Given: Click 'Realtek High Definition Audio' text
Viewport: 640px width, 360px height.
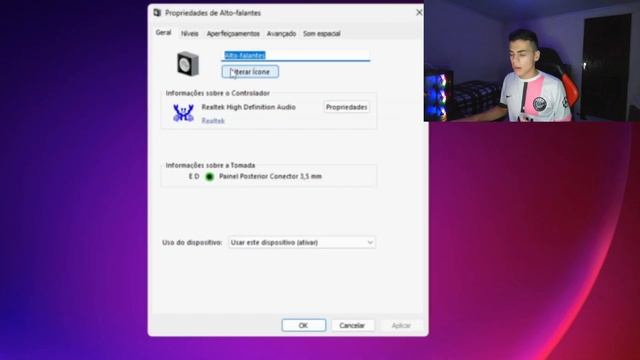Looking at the screenshot, I should click(x=249, y=107).
